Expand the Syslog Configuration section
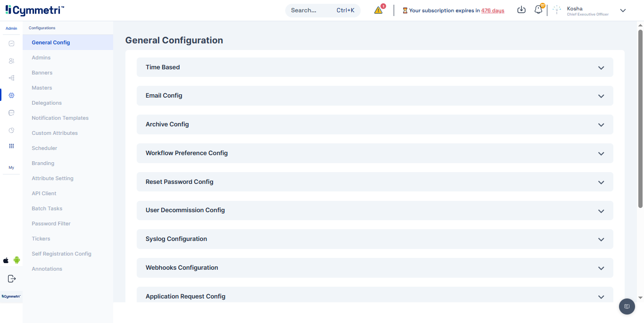The image size is (644, 323). coord(374,239)
